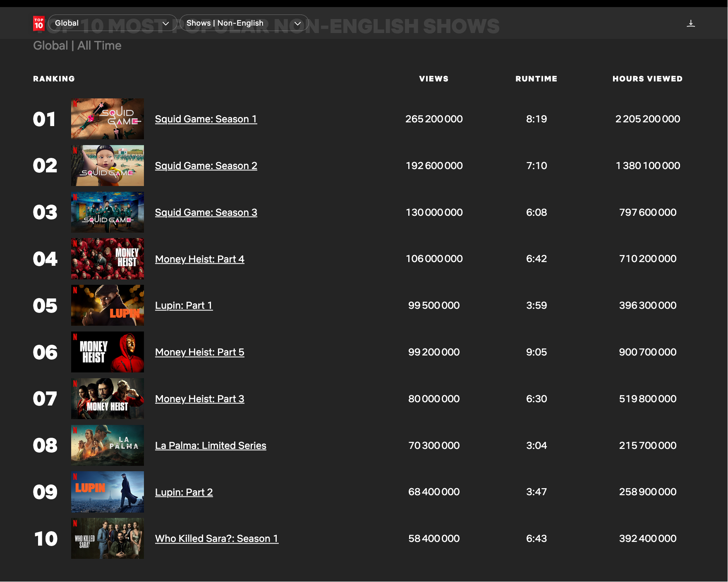This screenshot has width=728, height=582.
Task: Click hours viewed 215 700 000
Action: [x=648, y=446]
